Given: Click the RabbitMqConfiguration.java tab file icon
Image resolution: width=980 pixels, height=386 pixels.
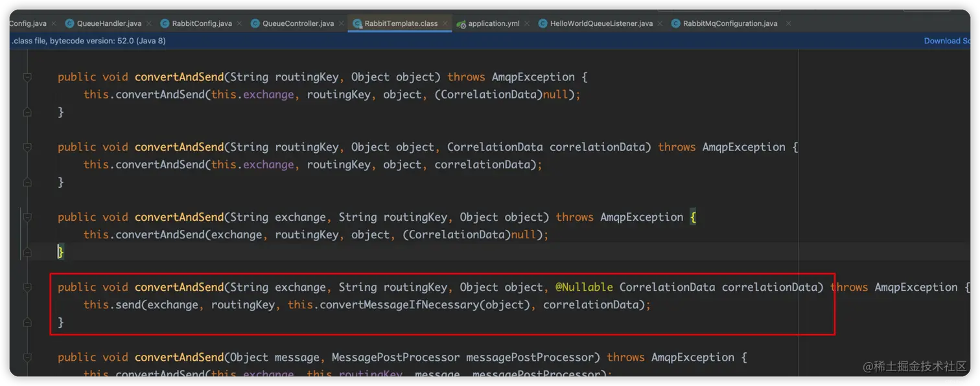Looking at the screenshot, I should tap(676, 23).
